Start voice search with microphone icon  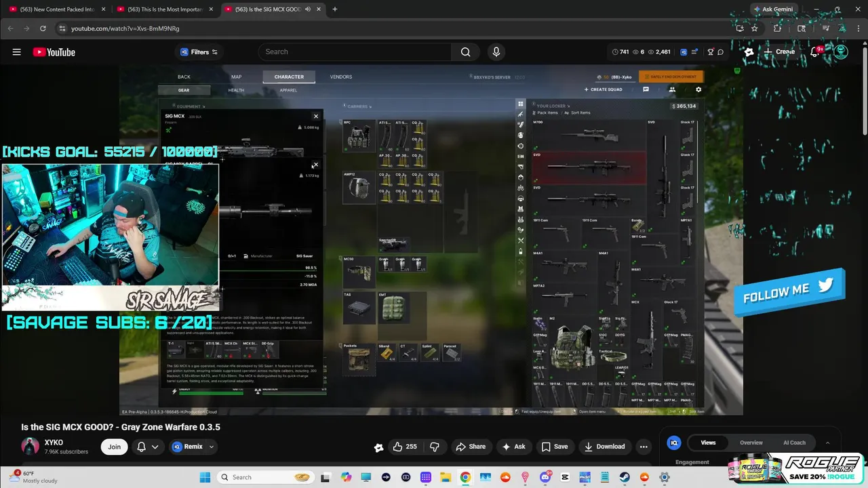[x=496, y=52]
